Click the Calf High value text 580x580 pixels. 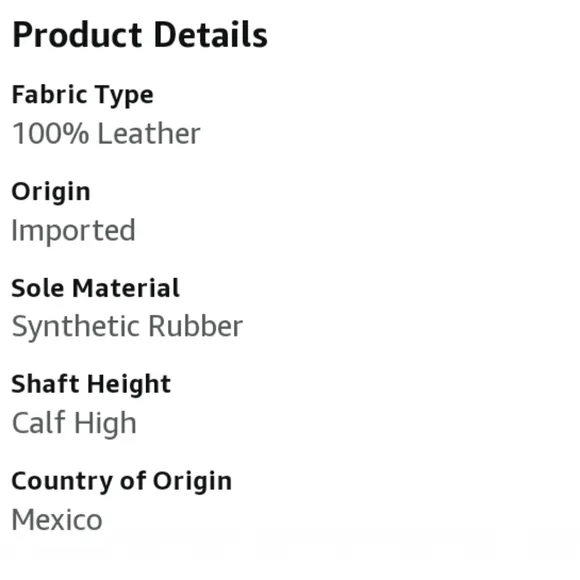pyautogui.click(x=74, y=423)
